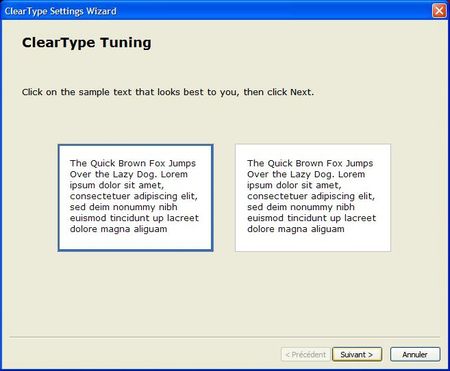Select the left highlighted sample text box

point(135,198)
